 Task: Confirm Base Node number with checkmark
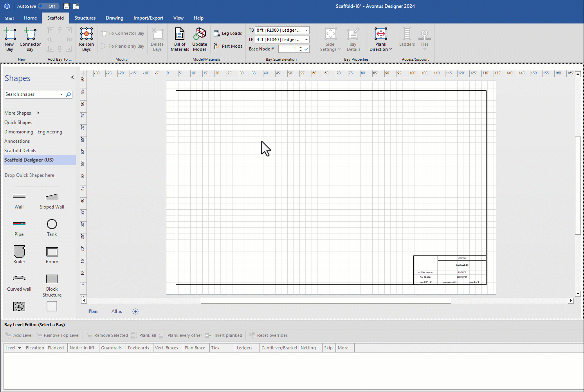coord(306,49)
